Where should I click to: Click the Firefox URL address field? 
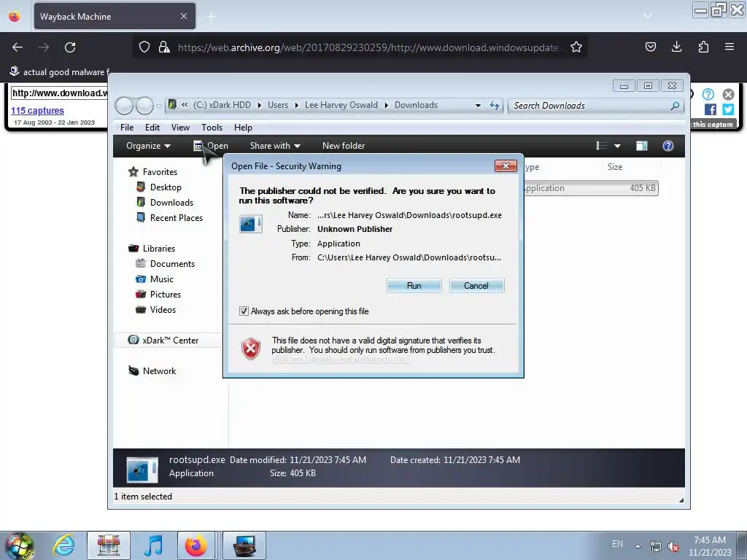click(x=370, y=47)
